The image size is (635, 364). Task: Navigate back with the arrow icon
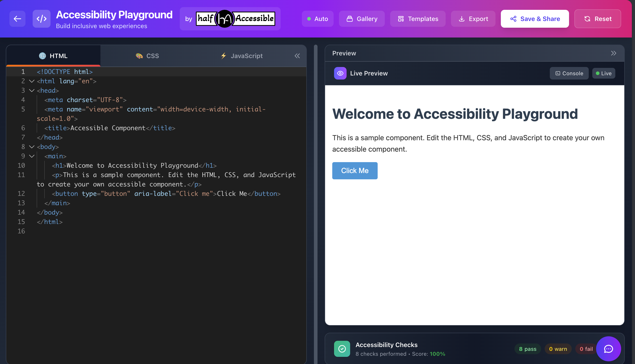click(17, 19)
